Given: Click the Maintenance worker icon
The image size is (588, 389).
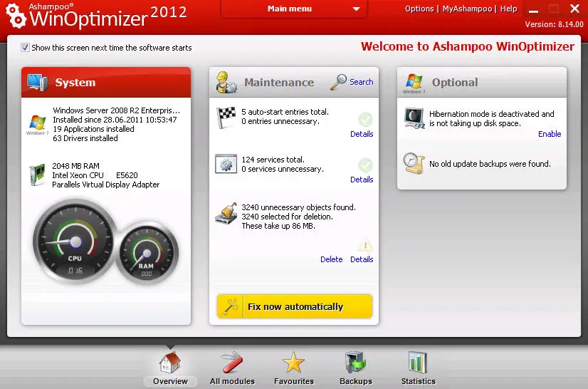Looking at the screenshot, I should coord(226,82).
